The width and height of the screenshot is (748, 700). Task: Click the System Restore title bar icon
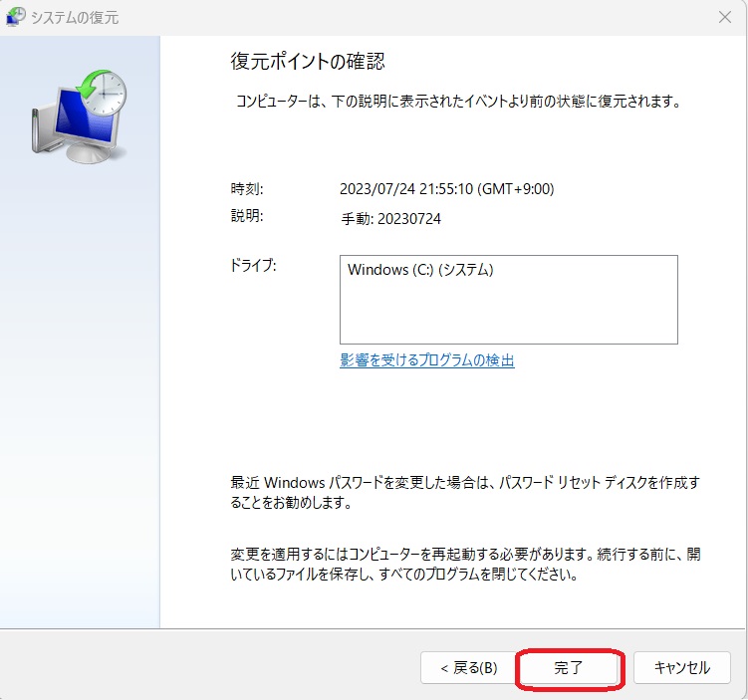[15, 17]
